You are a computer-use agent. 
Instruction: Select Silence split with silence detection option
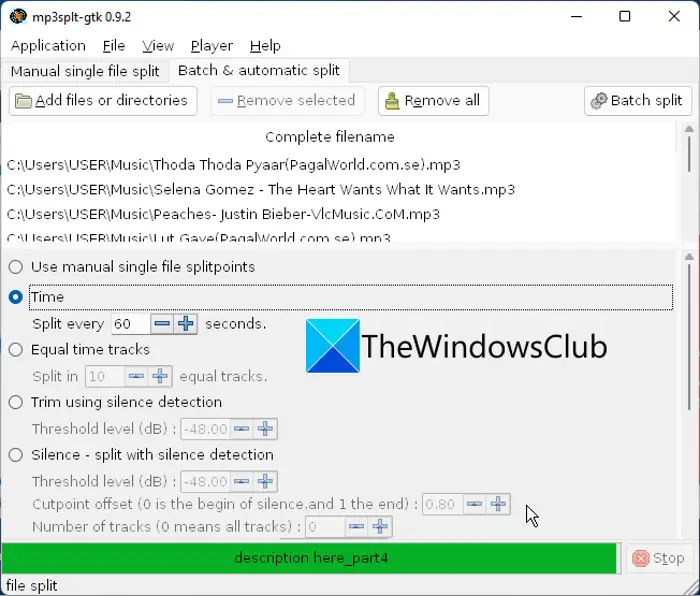click(16, 455)
